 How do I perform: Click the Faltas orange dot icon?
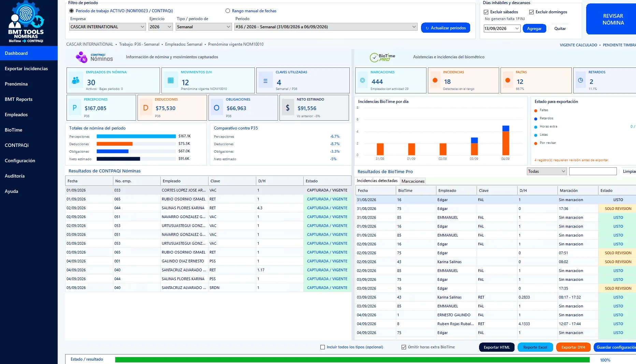(508, 80)
